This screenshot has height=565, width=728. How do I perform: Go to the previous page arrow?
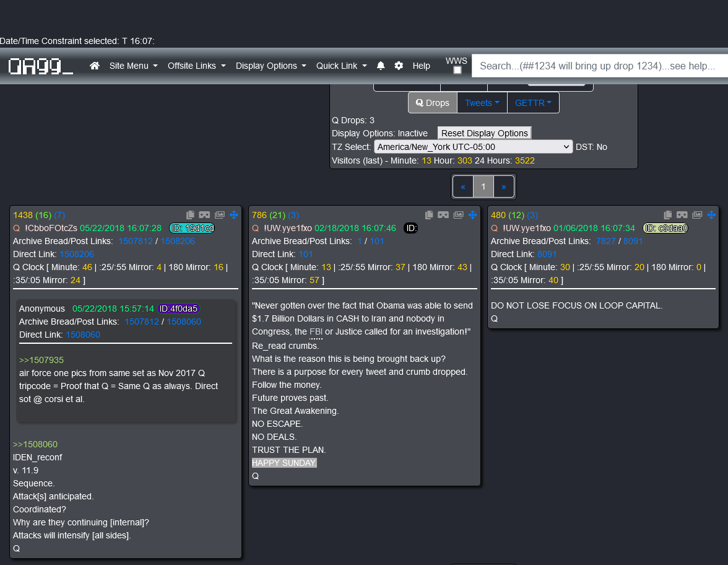click(x=463, y=187)
